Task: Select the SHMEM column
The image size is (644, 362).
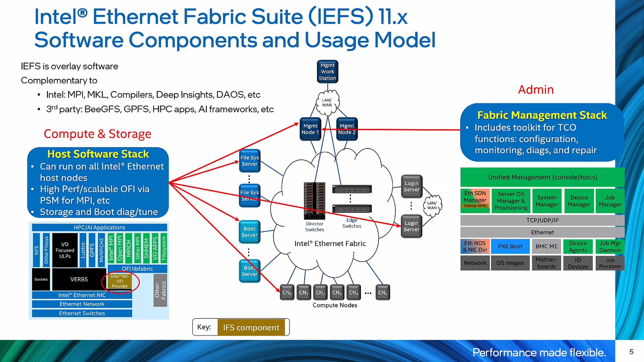Action: tap(146, 248)
